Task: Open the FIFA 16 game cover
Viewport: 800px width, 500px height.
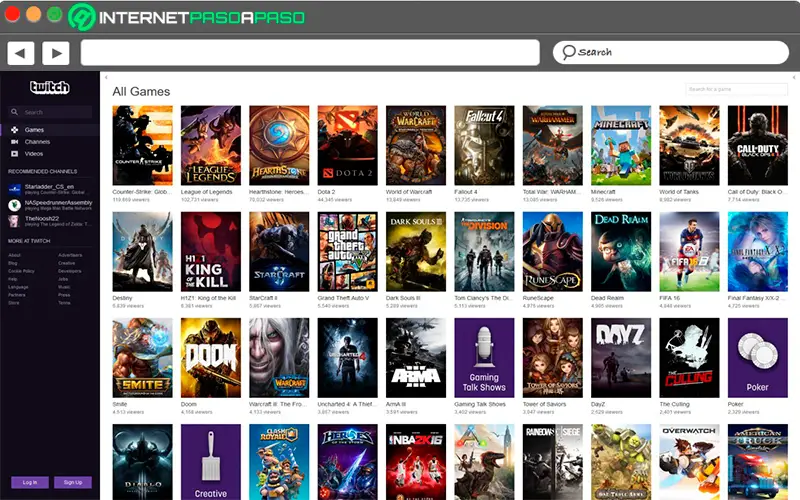Action: 689,252
